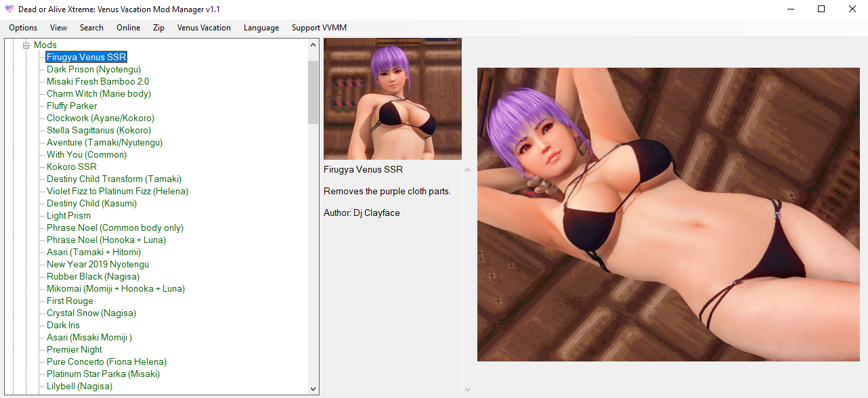Select Phrase Noel (Honoka + Luna)
This screenshot has width=868, height=398.
pos(106,240)
